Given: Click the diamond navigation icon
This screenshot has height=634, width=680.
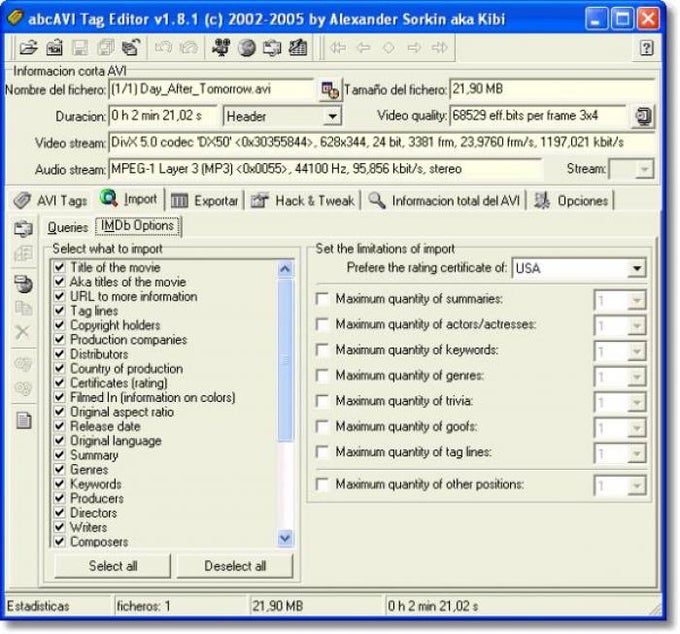Looking at the screenshot, I should (389, 47).
